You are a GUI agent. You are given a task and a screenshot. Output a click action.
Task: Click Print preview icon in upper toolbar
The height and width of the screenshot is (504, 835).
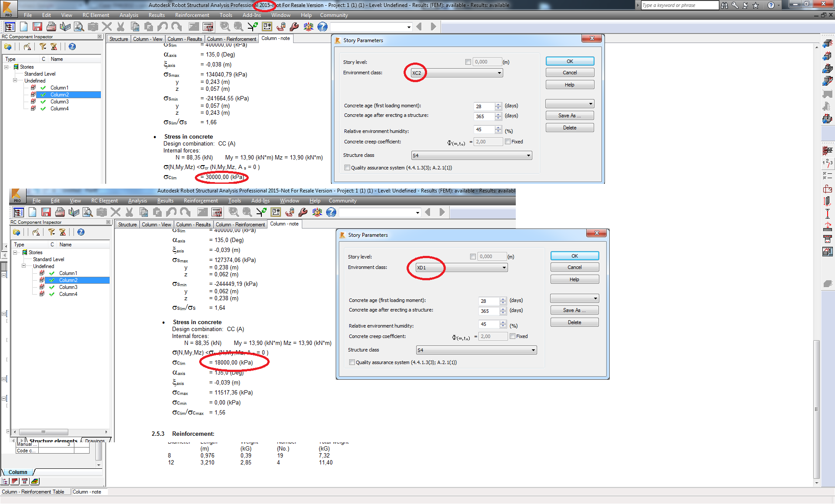pos(79,27)
